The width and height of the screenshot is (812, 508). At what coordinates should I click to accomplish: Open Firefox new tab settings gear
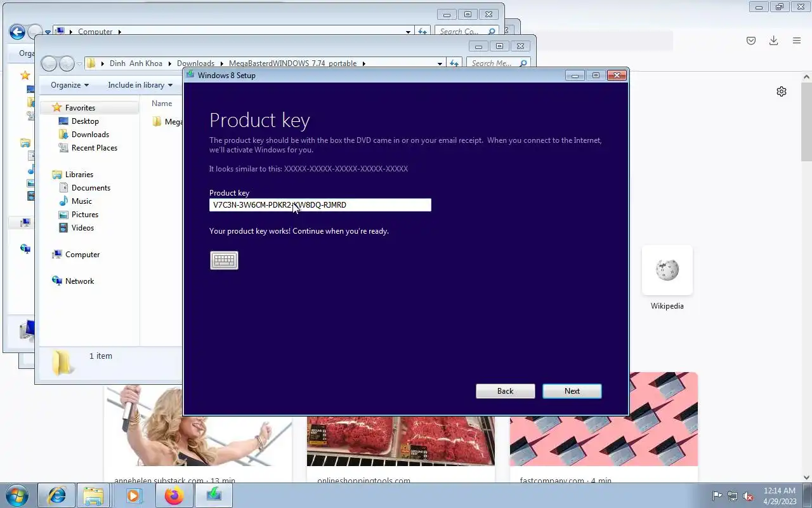782,91
